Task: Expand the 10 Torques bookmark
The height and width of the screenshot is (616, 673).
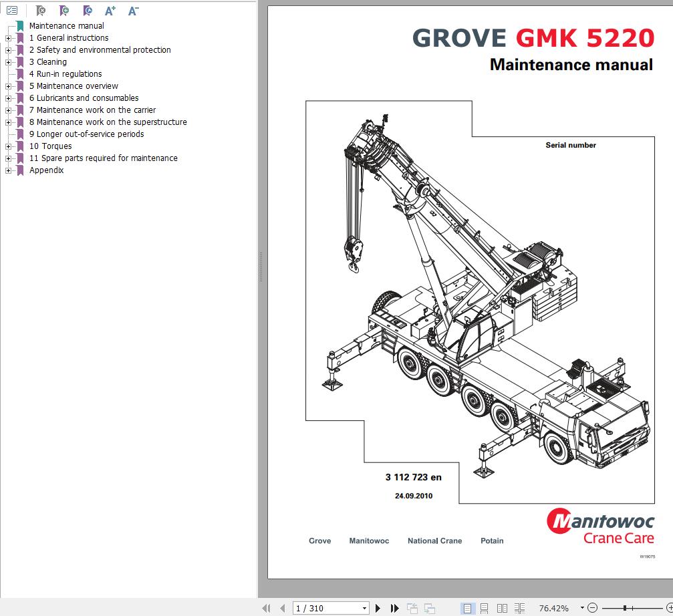Action: pos(8,146)
